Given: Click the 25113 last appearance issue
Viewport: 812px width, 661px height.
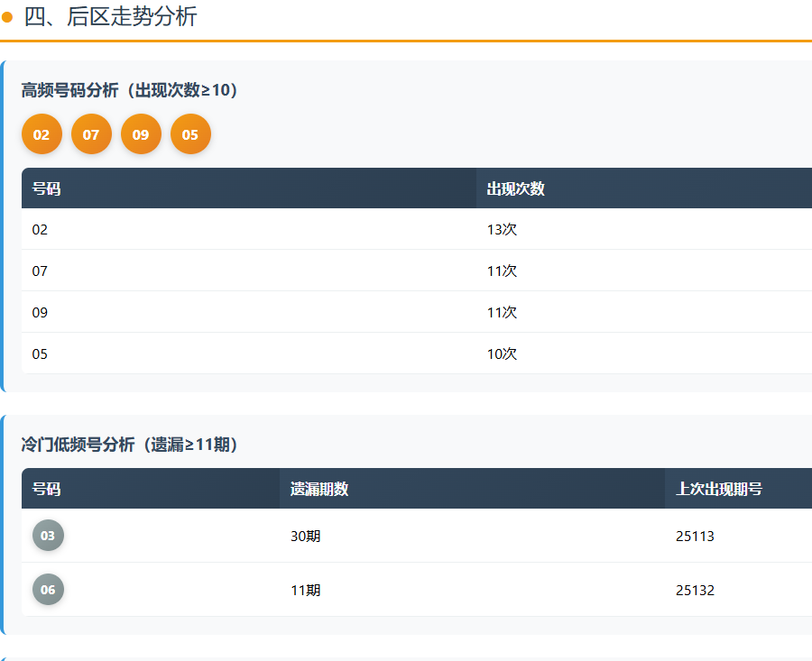Looking at the screenshot, I should (695, 537).
